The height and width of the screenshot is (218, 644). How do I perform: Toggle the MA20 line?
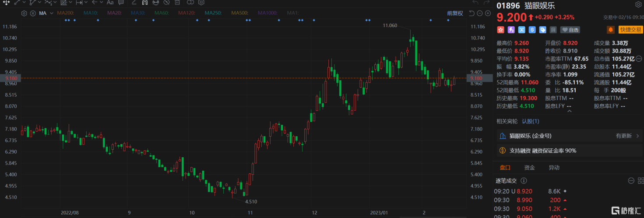tap(114, 13)
